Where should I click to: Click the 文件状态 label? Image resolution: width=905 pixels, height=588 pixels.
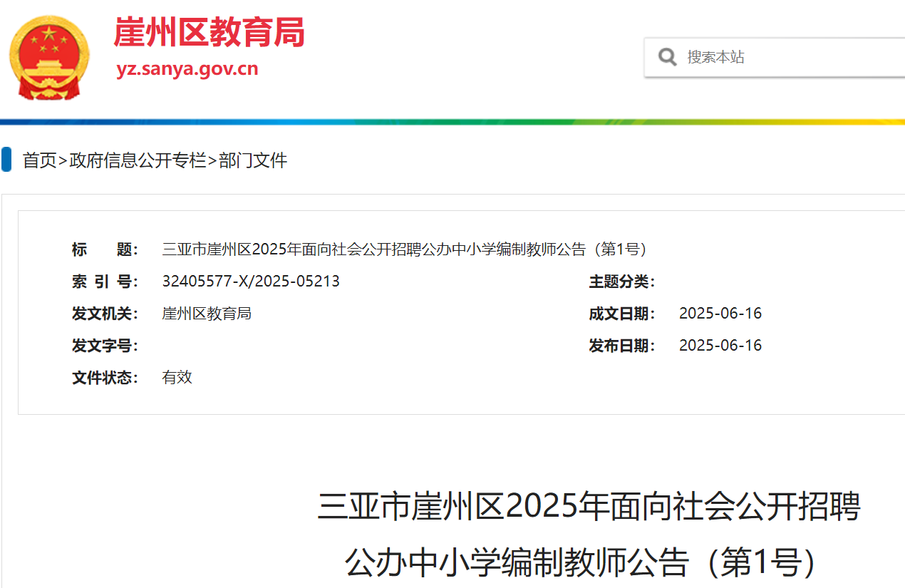tap(104, 378)
